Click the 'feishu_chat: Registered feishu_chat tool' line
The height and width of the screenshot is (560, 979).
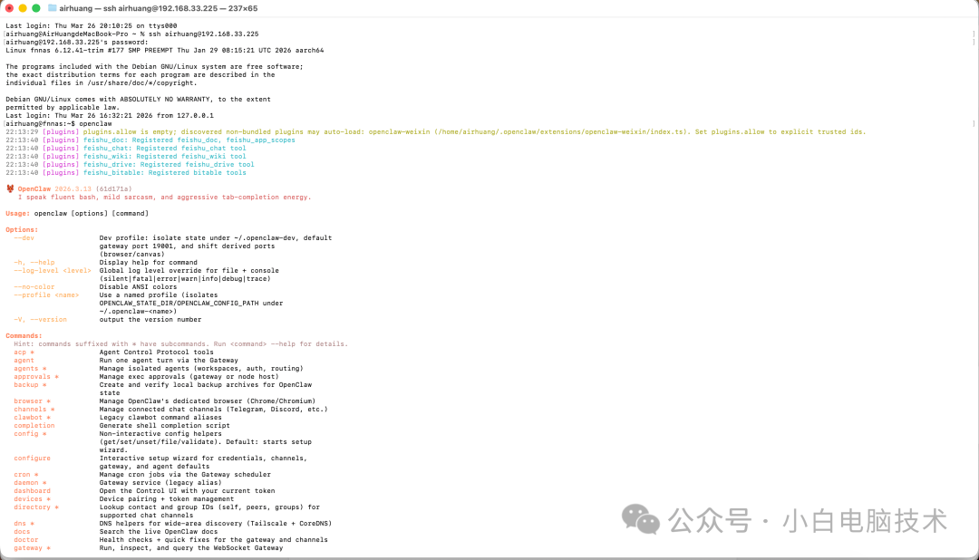coord(126,148)
